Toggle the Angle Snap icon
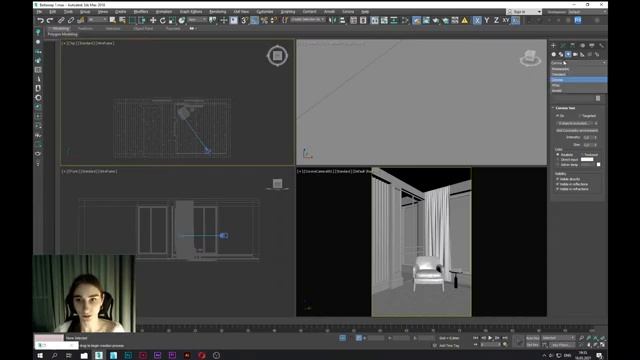 point(254,20)
